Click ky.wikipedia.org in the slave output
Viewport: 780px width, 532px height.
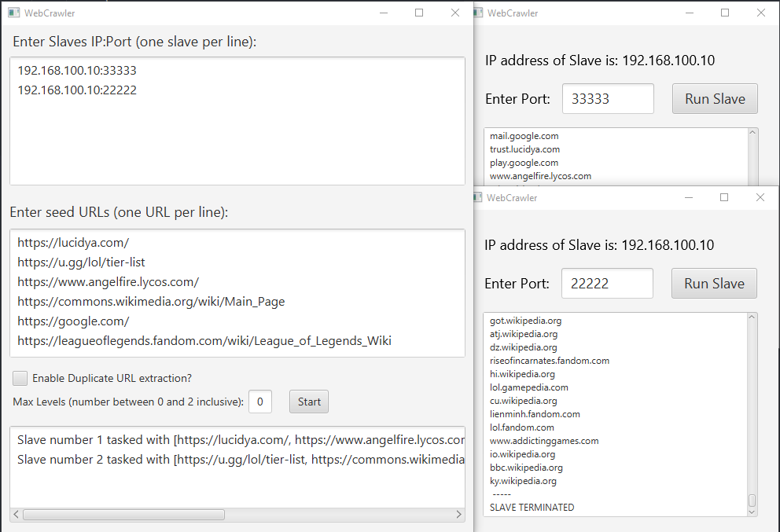pyautogui.click(x=523, y=481)
